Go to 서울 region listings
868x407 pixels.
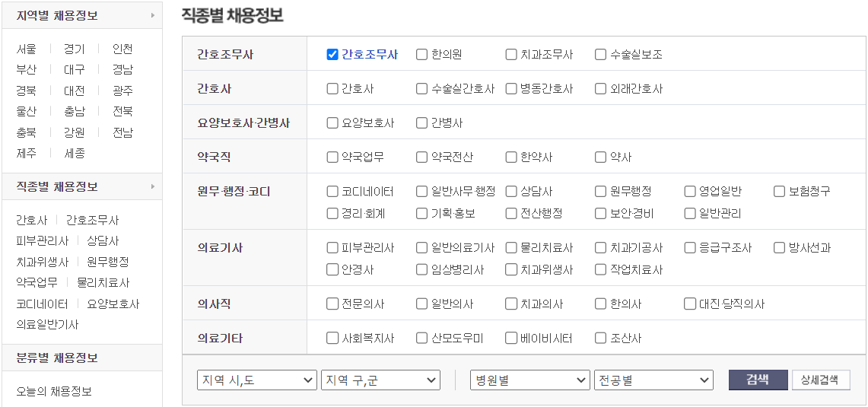[x=27, y=49]
